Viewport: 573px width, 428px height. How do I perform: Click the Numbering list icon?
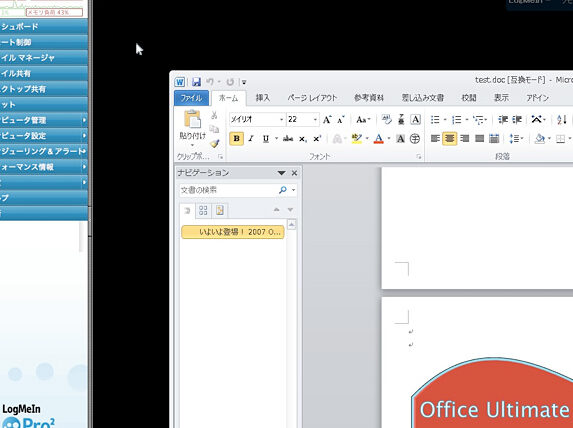tap(456, 120)
